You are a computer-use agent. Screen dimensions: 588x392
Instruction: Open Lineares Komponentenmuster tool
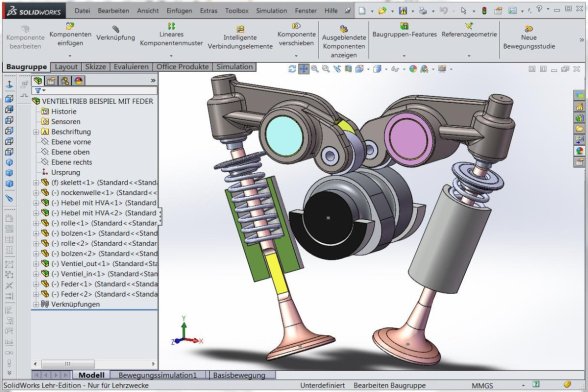tap(171, 34)
